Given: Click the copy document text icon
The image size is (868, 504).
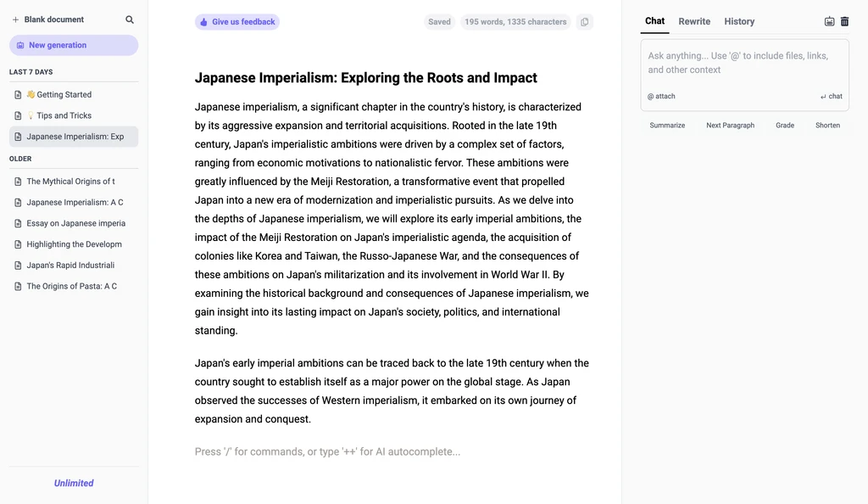Looking at the screenshot, I should tap(584, 22).
